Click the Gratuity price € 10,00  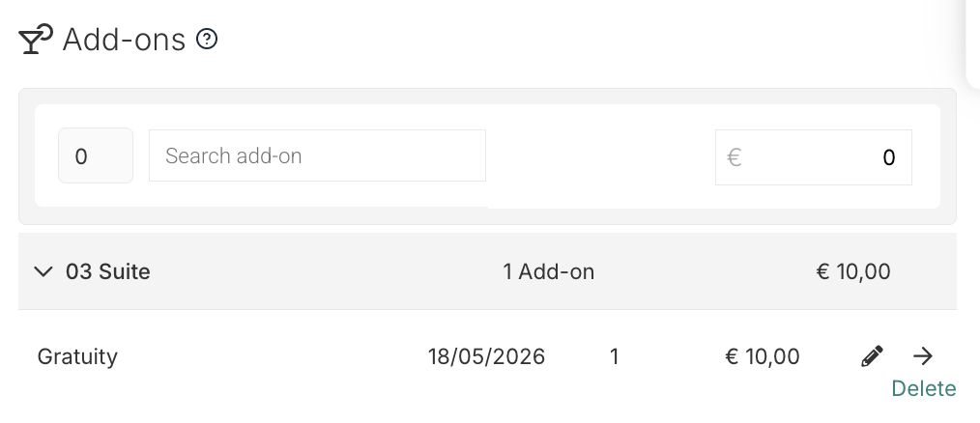(762, 356)
